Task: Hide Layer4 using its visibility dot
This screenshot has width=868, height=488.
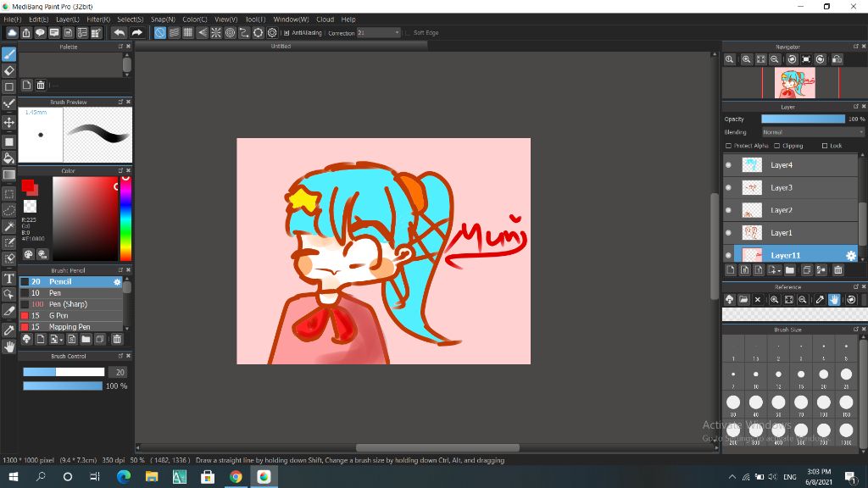Action: click(728, 165)
